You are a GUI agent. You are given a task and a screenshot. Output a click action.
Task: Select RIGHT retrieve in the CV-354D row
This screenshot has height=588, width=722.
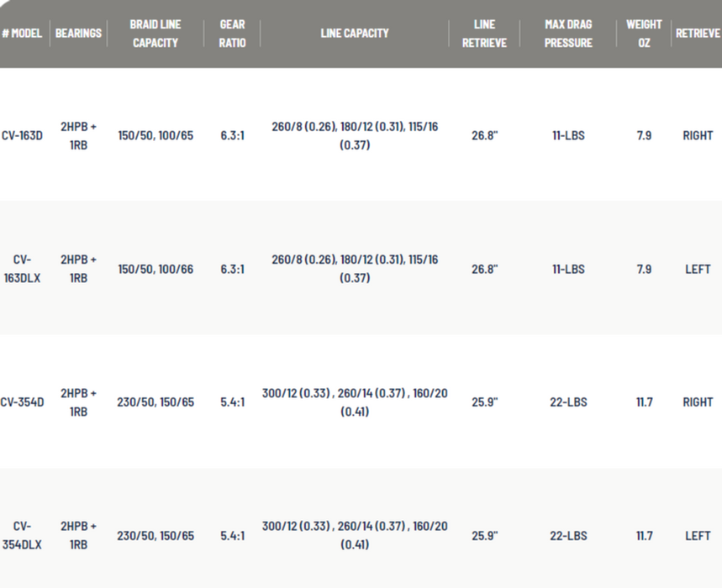(x=698, y=402)
